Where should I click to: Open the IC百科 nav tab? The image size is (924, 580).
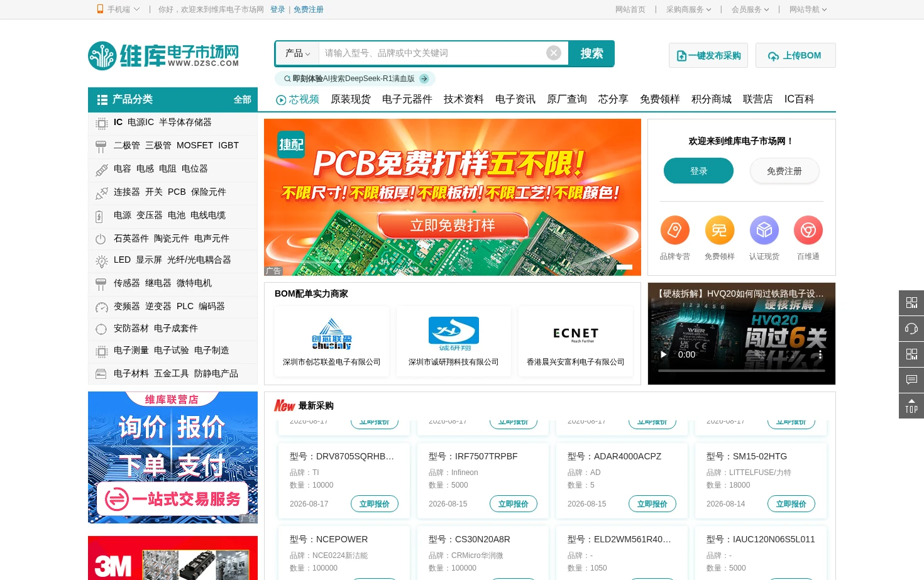[799, 99]
